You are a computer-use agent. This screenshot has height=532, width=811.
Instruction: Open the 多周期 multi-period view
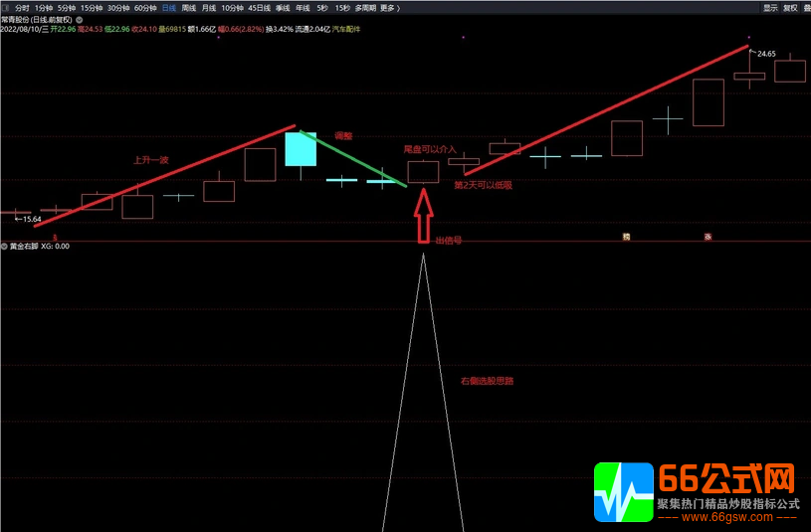(x=365, y=7)
